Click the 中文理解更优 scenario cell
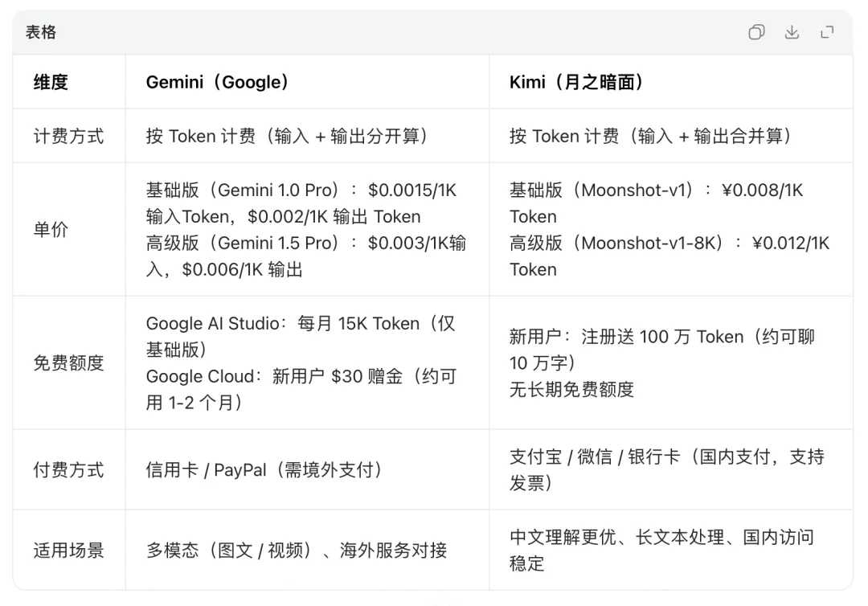Screen dimensions: 868x606 point(661,551)
